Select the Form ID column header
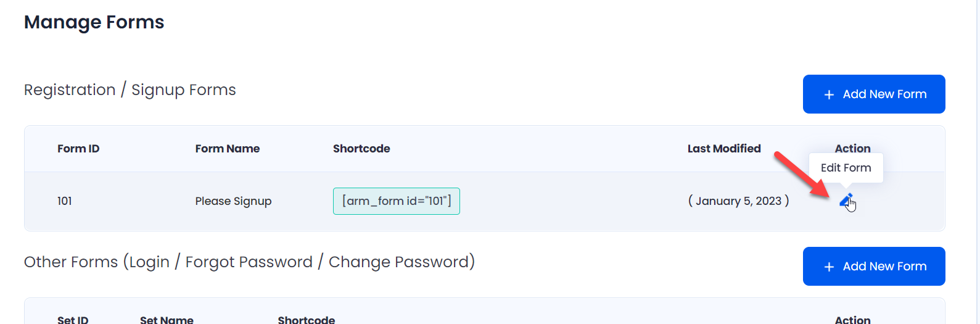Viewport: 980px width, 324px height. [78, 149]
